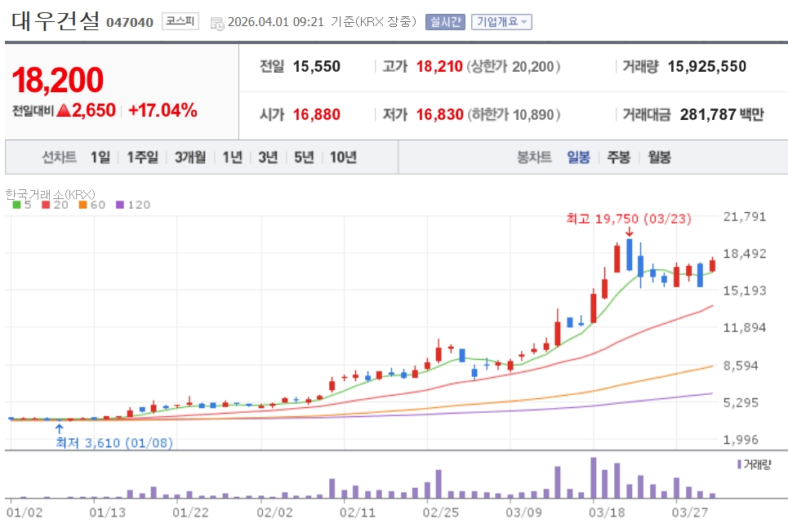Click the 최고 19,750 (03/23) high marker

pos(629,219)
